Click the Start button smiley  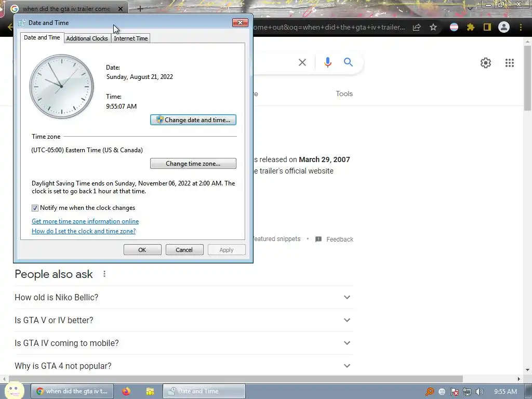14,390
